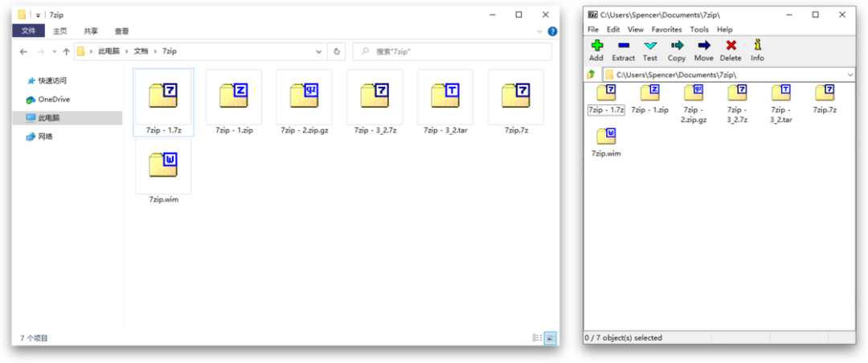Click 此电脑 in the address breadcrumb
Viewport: 868px width, 363px height.
109,51
